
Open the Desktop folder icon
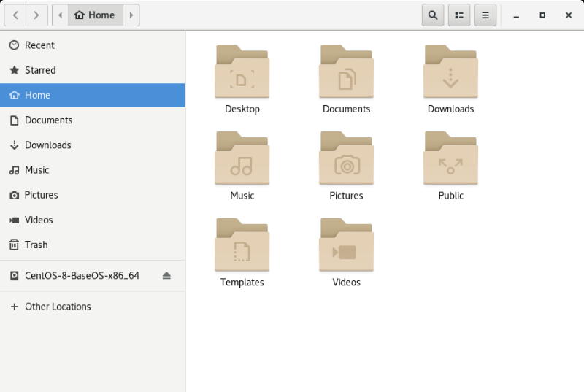242,71
